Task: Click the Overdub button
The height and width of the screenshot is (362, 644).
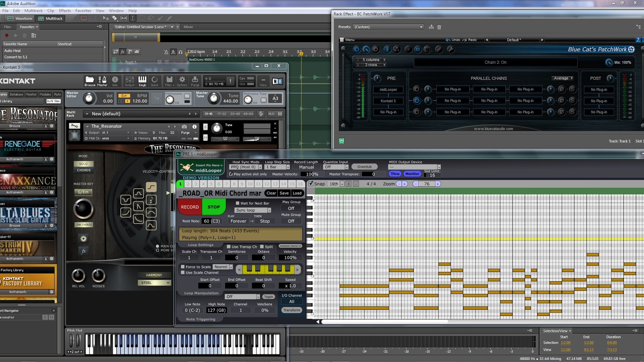Action: (x=364, y=167)
